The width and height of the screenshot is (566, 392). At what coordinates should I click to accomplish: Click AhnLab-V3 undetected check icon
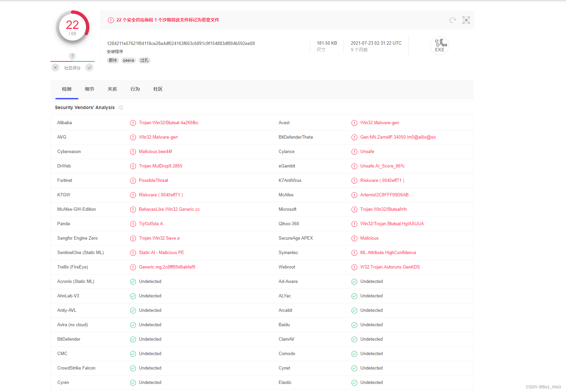tap(133, 296)
